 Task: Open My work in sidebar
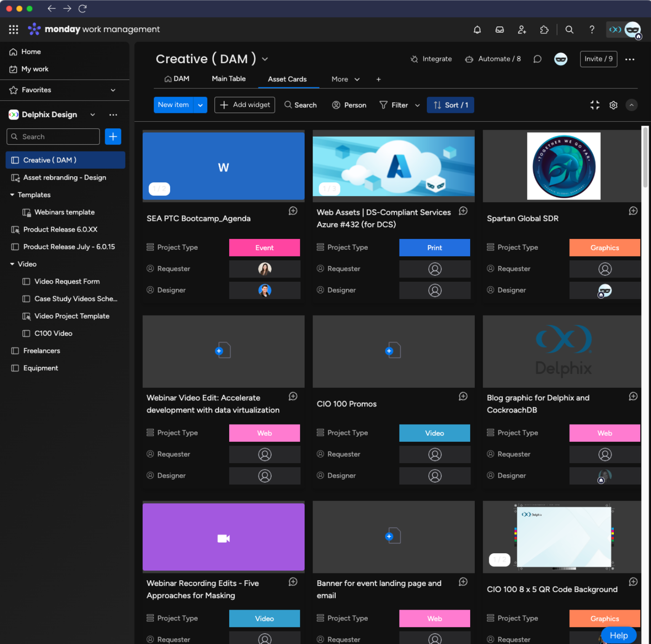34,69
